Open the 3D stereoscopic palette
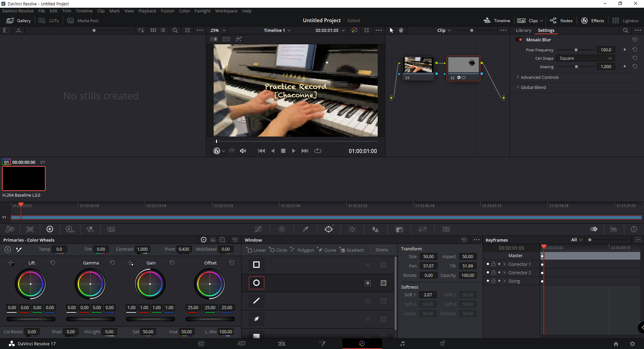644x349 pixels. click(446, 229)
